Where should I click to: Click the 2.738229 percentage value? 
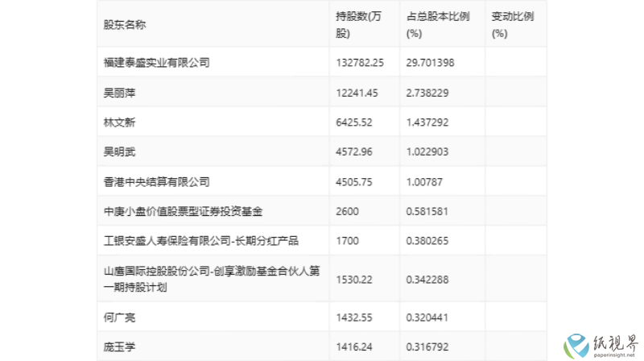427,93
